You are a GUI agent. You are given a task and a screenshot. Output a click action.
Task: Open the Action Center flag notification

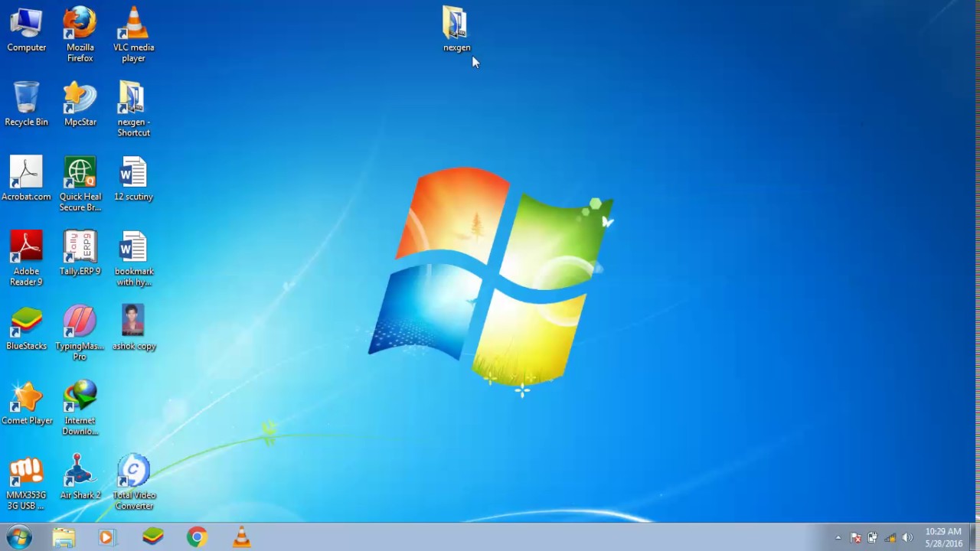pos(856,538)
